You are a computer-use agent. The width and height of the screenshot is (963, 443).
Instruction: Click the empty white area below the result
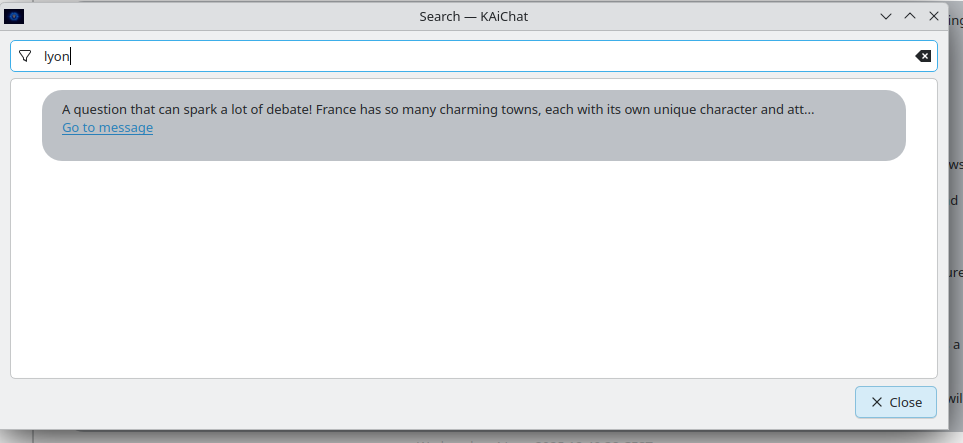(x=474, y=270)
